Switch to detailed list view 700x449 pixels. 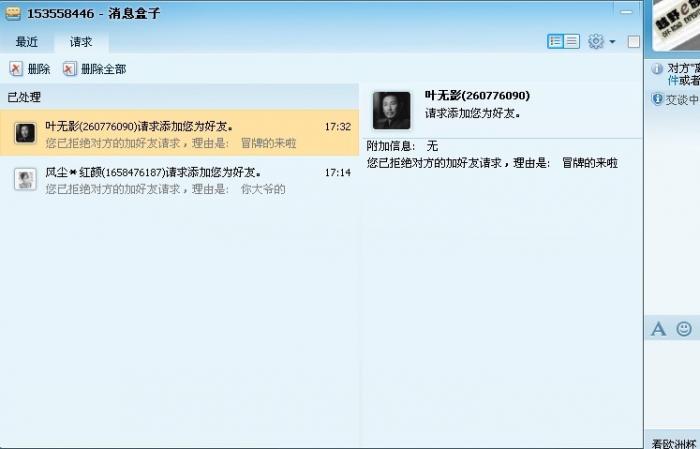tap(555, 42)
